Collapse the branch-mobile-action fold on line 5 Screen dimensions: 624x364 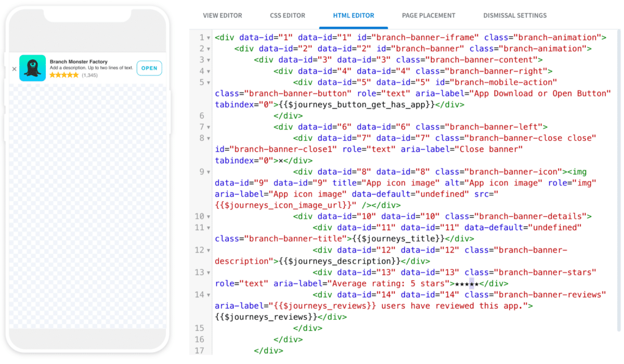click(207, 82)
